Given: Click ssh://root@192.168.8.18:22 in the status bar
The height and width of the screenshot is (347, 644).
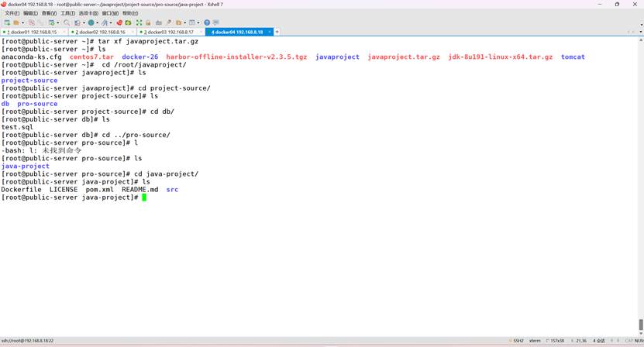Looking at the screenshot, I should click(x=28, y=341).
